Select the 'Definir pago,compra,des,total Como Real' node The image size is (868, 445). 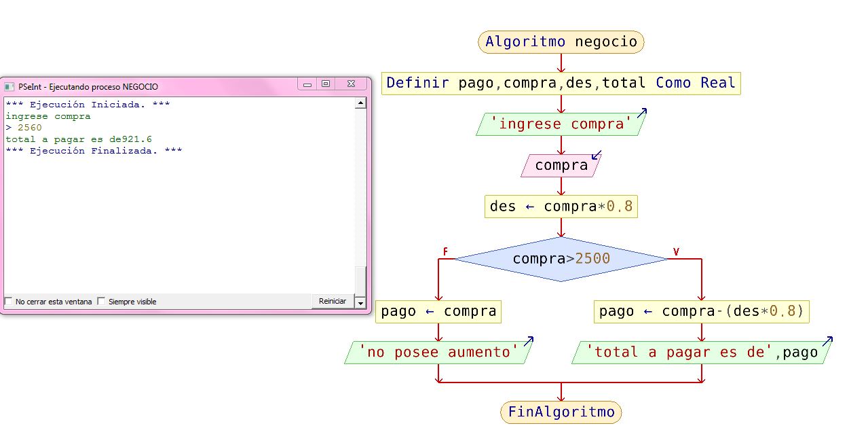click(x=561, y=83)
